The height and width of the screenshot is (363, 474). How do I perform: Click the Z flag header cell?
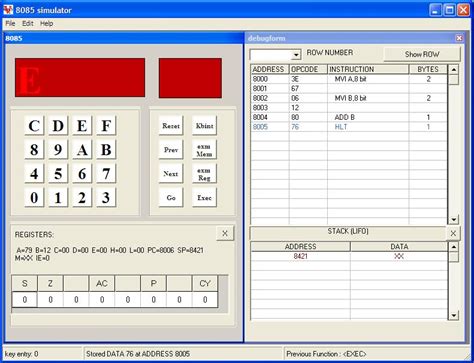tap(50, 283)
